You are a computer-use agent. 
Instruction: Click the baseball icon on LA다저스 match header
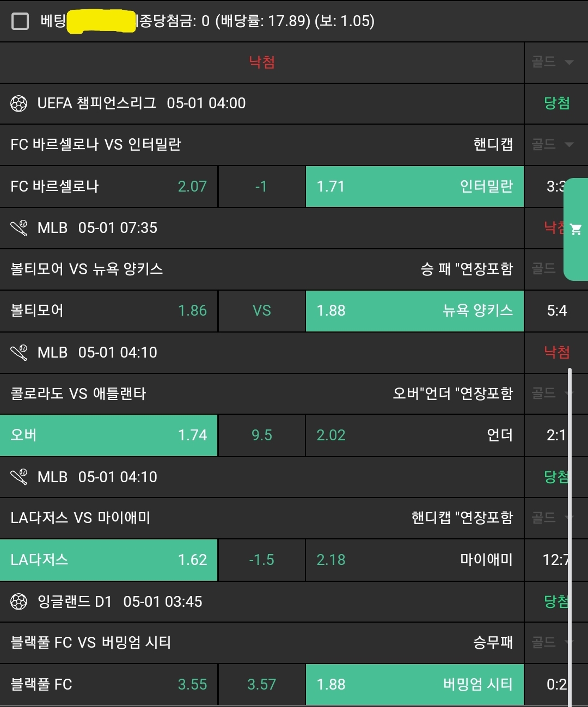19,477
